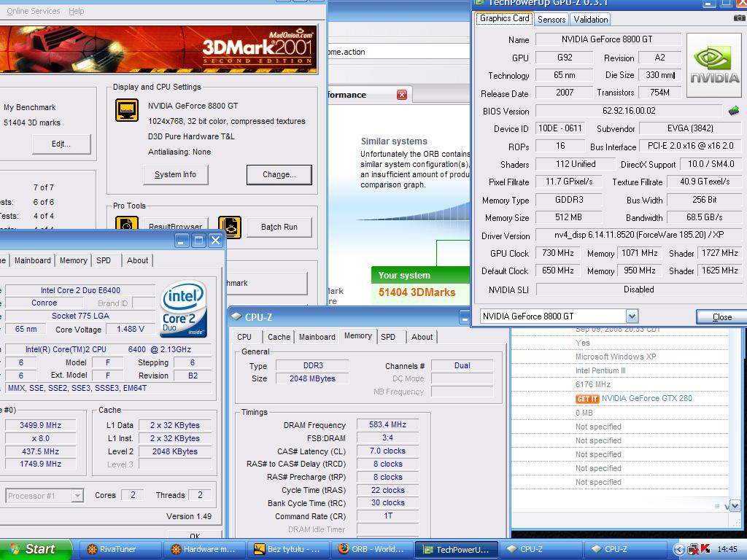
Task: Switch to GPU-Z Validation tab
Action: tap(591, 20)
